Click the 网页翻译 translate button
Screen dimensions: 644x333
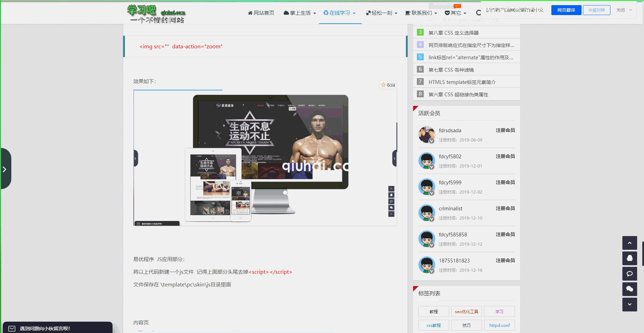click(566, 10)
